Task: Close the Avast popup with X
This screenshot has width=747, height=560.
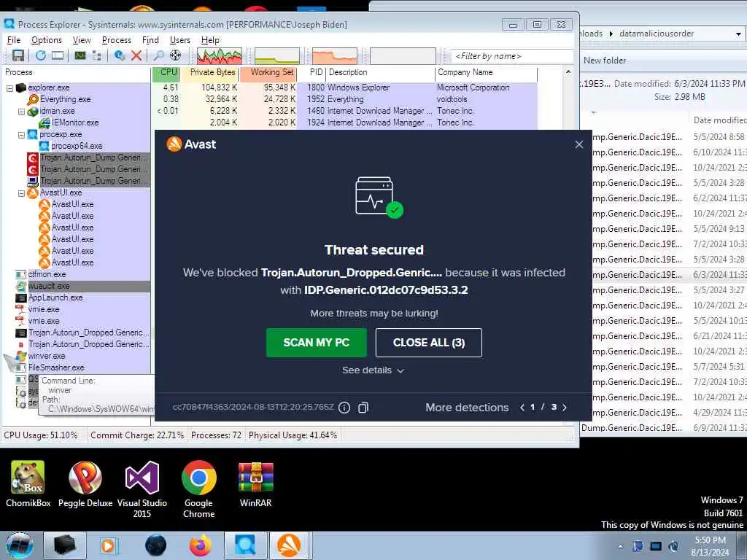Action: (578, 144)
